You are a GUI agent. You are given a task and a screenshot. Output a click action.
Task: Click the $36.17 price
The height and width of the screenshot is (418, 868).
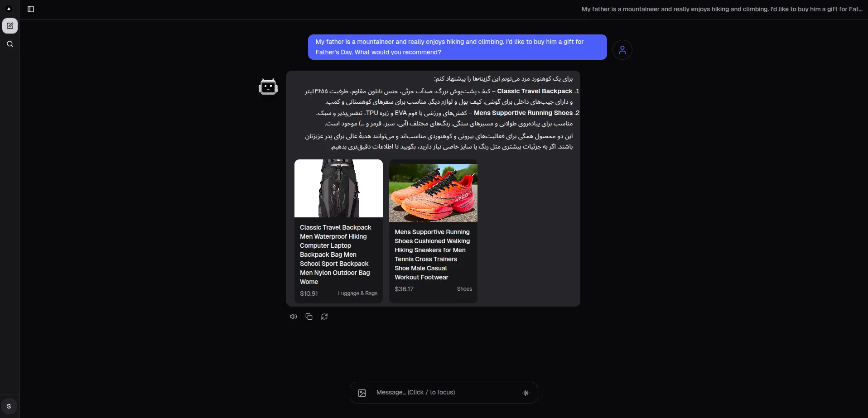pyautogui.click(x=404, y=289)
